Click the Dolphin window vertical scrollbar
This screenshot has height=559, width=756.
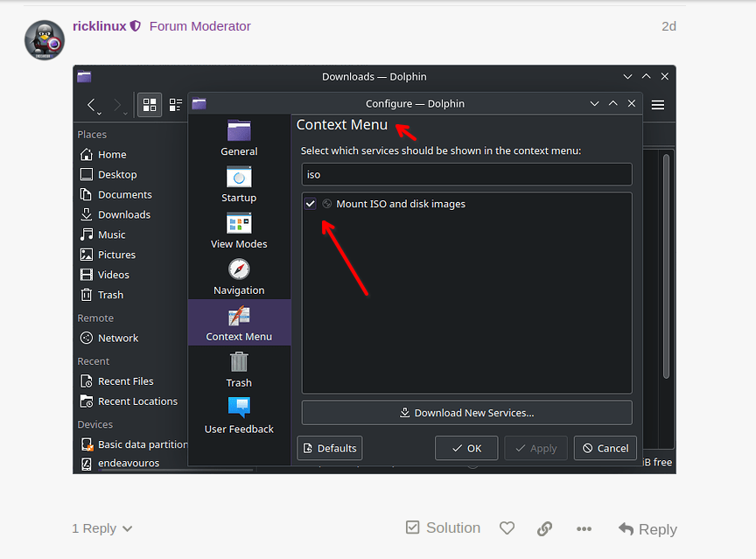pos(666,266)
